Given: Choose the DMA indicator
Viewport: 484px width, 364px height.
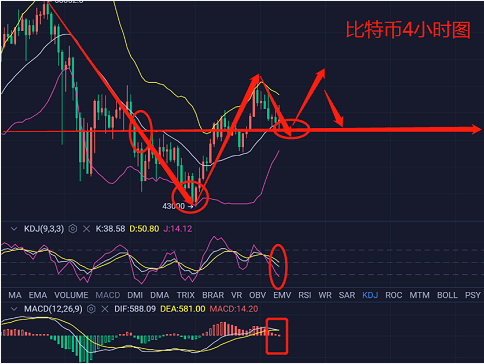Looking at the screenshot, I should click(x=160, y=295).
